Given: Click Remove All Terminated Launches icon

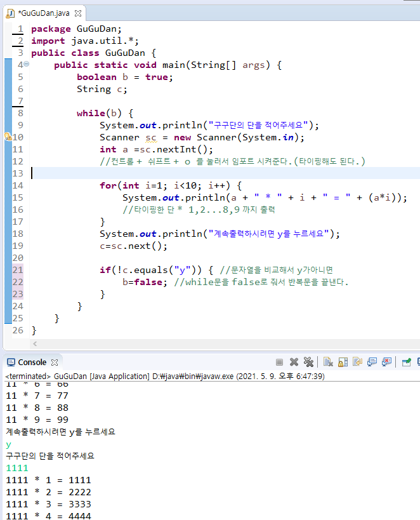Looking at the screenshot, I should (x=308, y=362).
